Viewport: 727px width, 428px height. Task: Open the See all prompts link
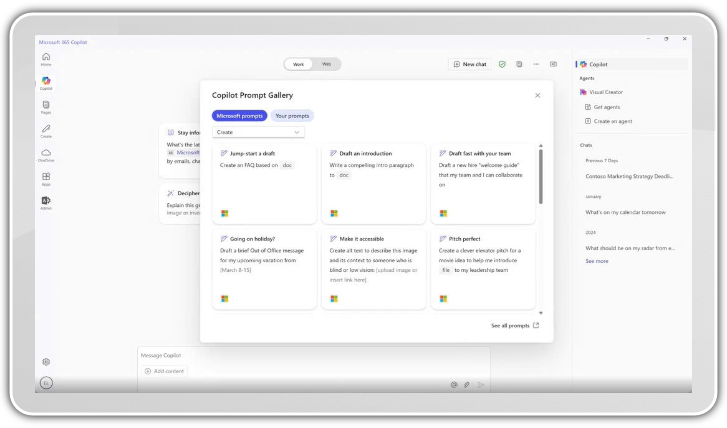[x=515, y=325]
